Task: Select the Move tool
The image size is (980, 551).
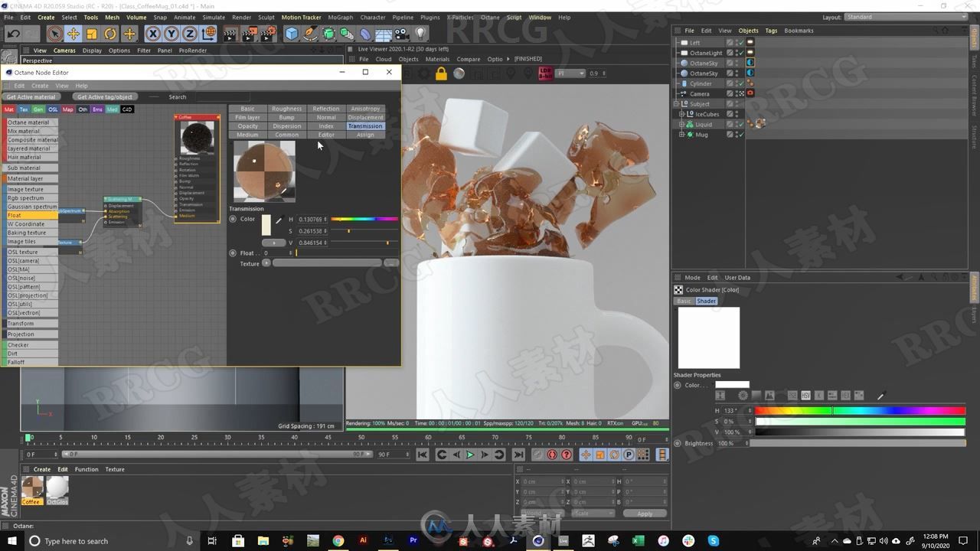Action: [x=73, y=34]
